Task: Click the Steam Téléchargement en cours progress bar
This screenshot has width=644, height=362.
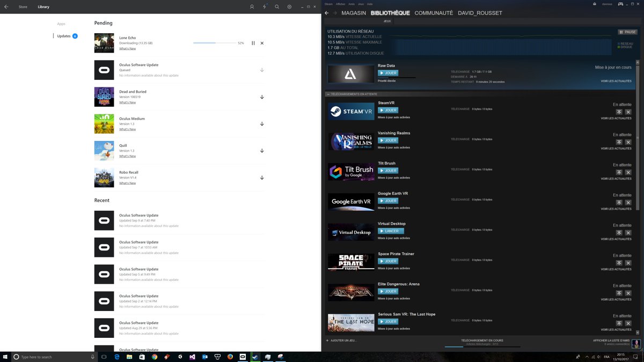Action: pyautogui.click(x=482, y=346)
